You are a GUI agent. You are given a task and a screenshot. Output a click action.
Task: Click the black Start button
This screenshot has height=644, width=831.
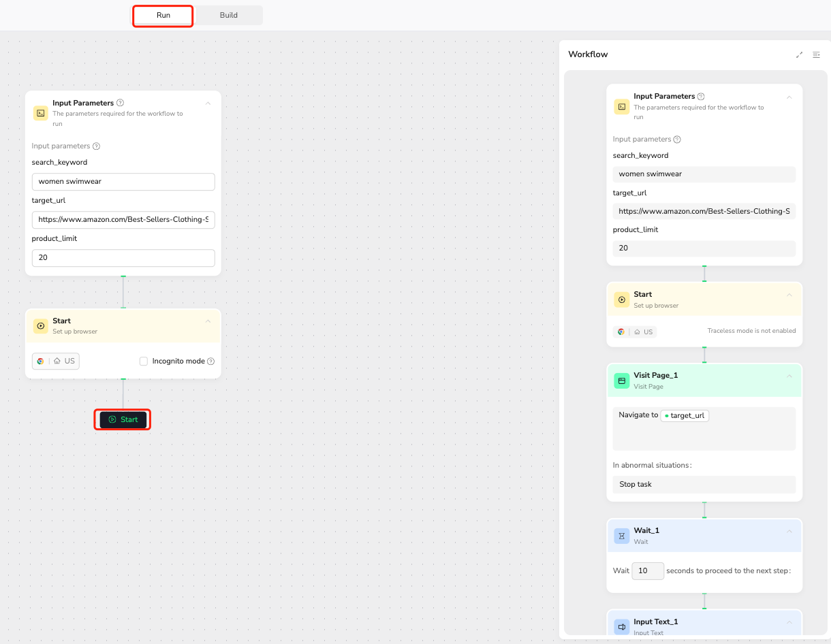pos(123,420)
